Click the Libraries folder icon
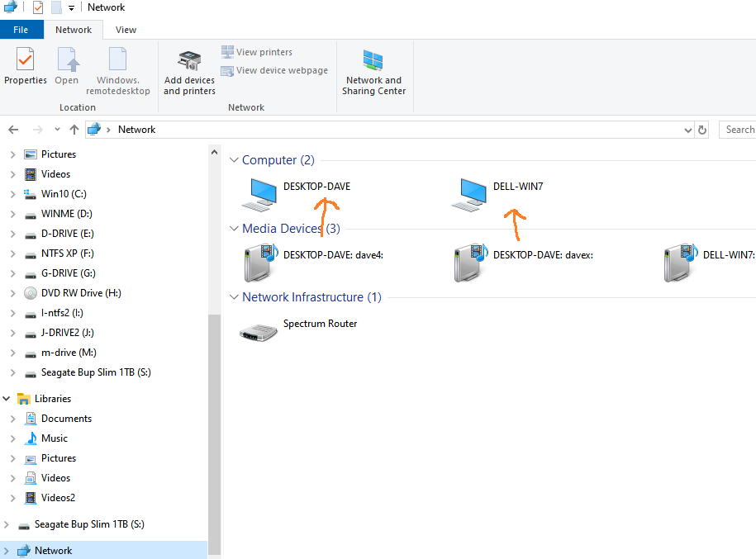Screen dimensions: 756x559 [x=24, y=399]
